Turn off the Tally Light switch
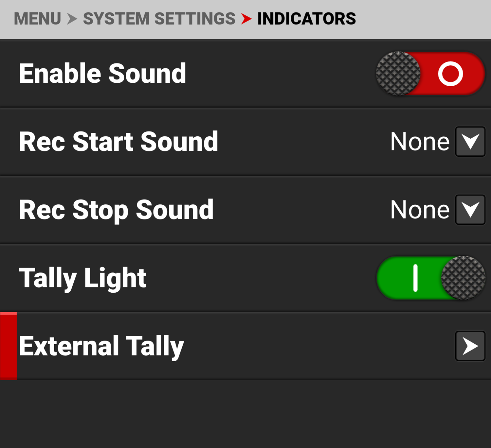491x448 pixels. 430,278
